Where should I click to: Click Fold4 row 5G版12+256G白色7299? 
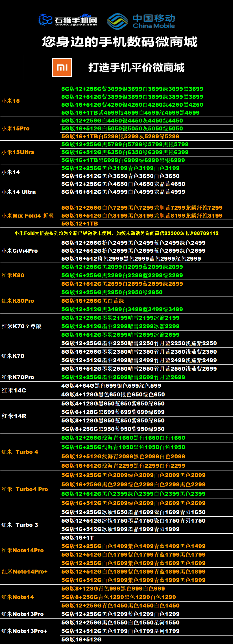point(146,208)
